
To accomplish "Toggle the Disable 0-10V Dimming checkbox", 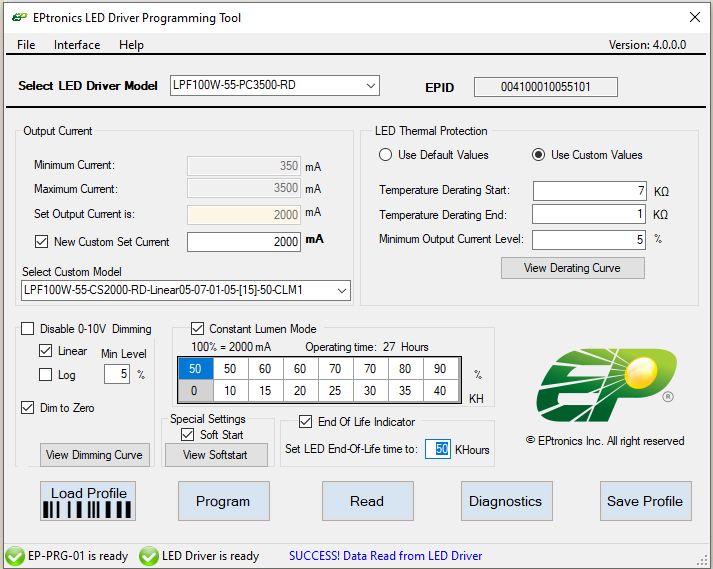I will 28,328.
